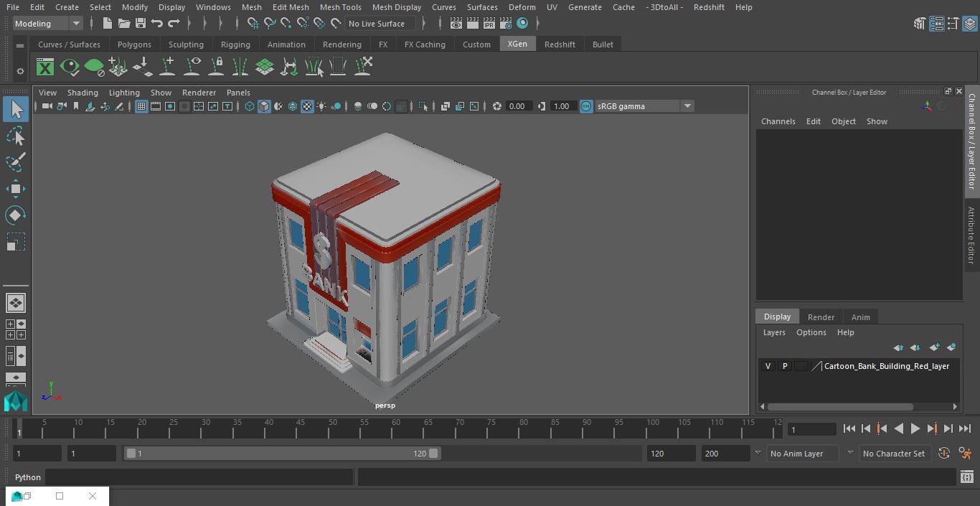Click the XGen green X shelf icon
The width and height of the screenshot is (980, 506).
point(45,67)
